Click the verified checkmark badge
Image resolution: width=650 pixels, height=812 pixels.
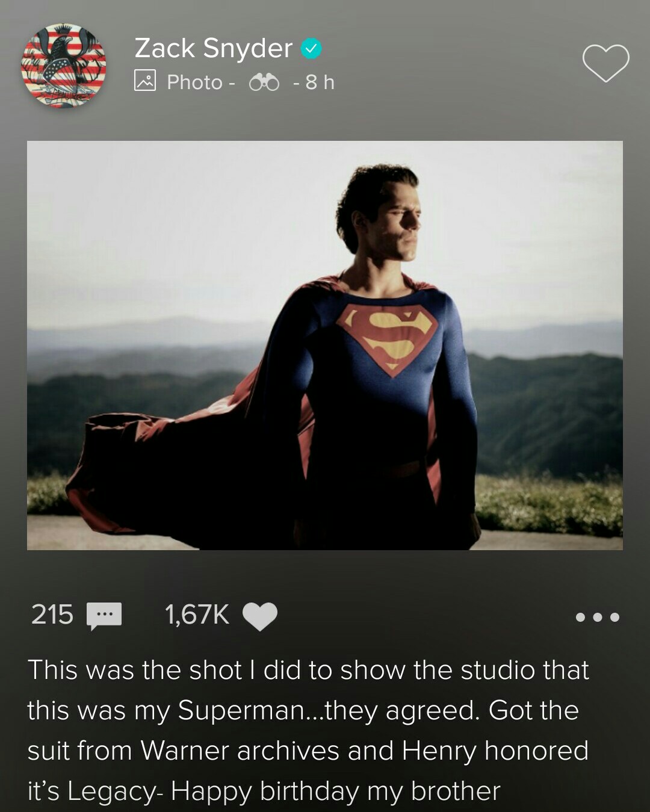(311, 49)
